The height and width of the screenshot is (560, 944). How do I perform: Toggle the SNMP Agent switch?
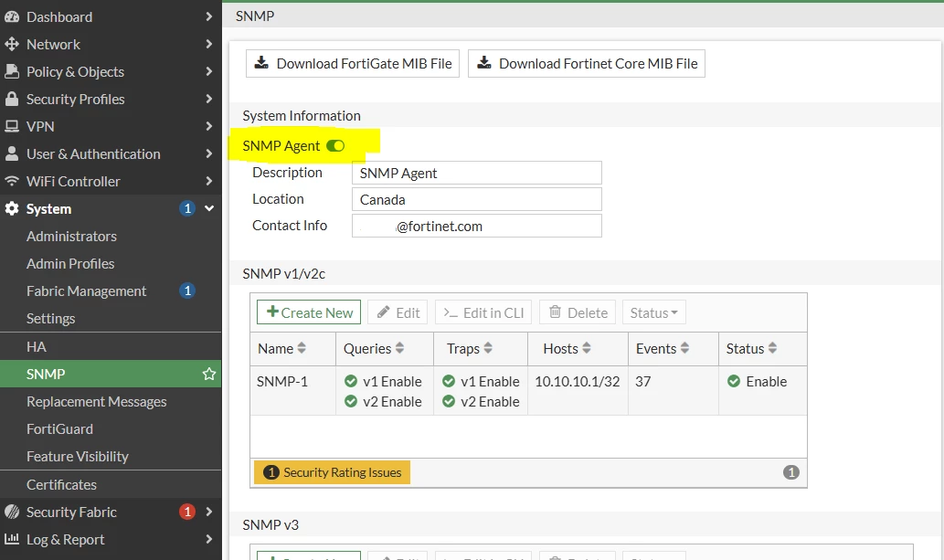point(335,146)
